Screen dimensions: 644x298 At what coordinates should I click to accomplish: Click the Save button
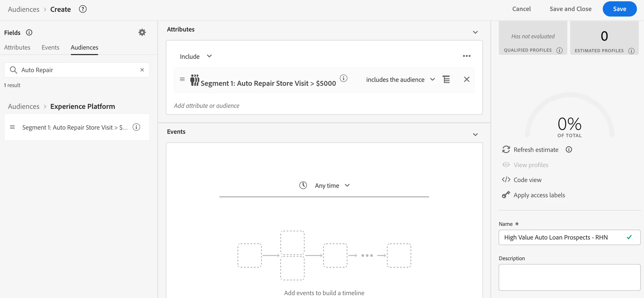pyautogui.click(x=620, y=9)
